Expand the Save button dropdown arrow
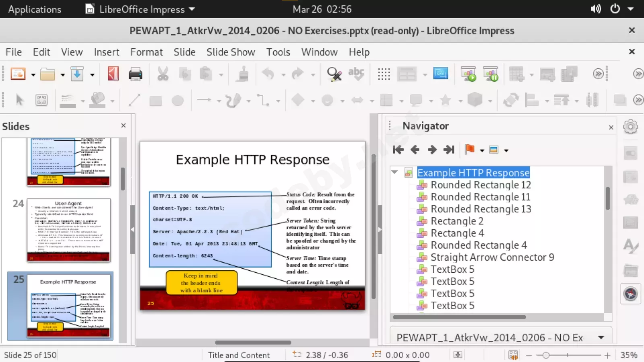644x362 pixels. point(92,75)
